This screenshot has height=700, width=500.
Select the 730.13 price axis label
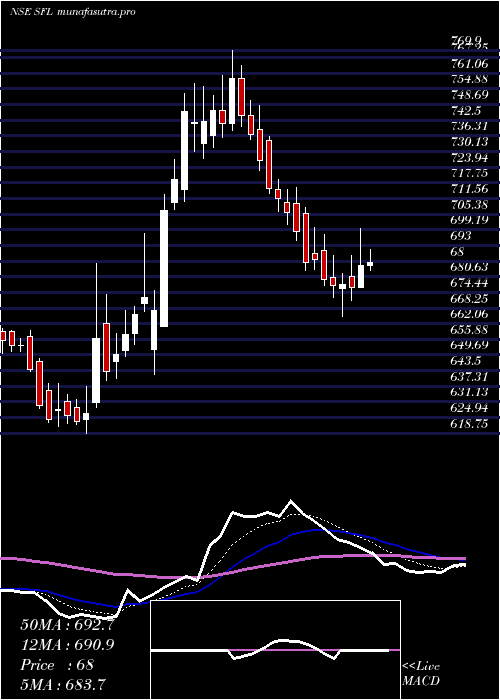(x=469, y=142)
